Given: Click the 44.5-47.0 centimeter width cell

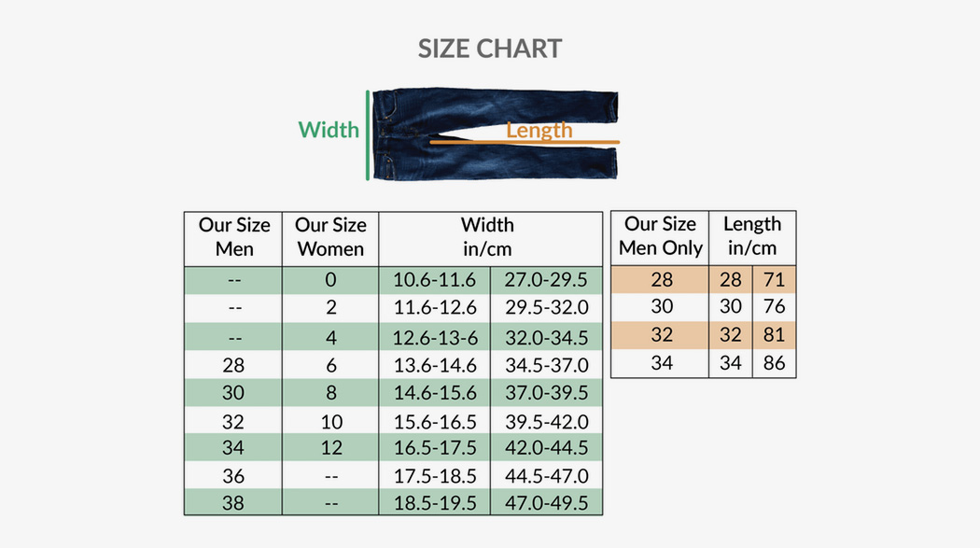Looking at the screenshot, I should click(547, 476).
